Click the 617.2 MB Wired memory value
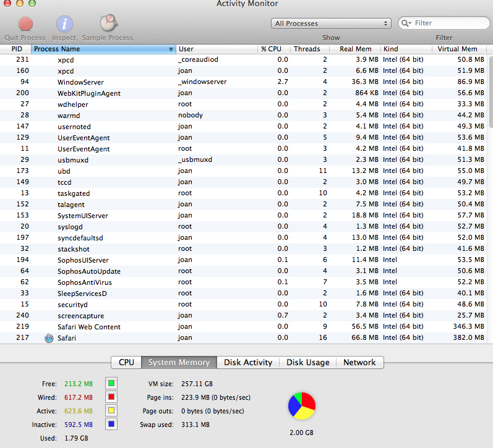Viewport: 493px width, 448px height. pyautogui.click(x=79, y=397)
